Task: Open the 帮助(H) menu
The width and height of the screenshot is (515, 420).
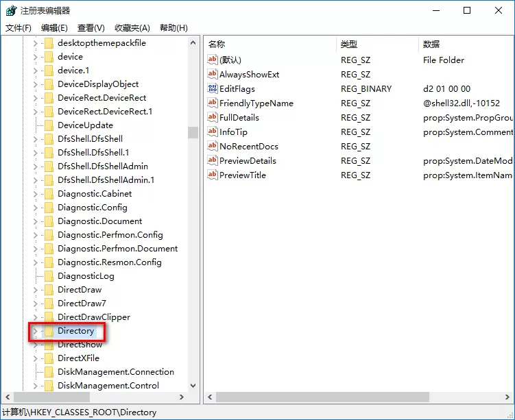Action: pos(173,28)
